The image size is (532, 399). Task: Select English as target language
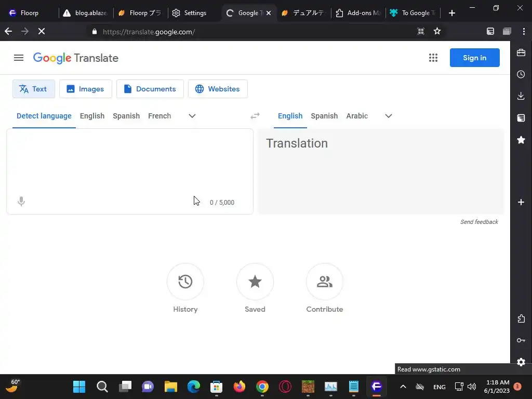pyautogui.click(x=290, y=116)
